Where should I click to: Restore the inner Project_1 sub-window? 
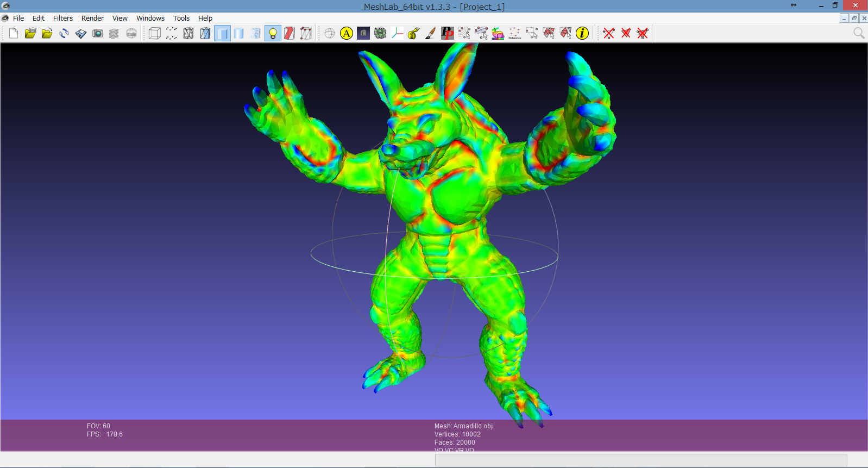(854, 18)
